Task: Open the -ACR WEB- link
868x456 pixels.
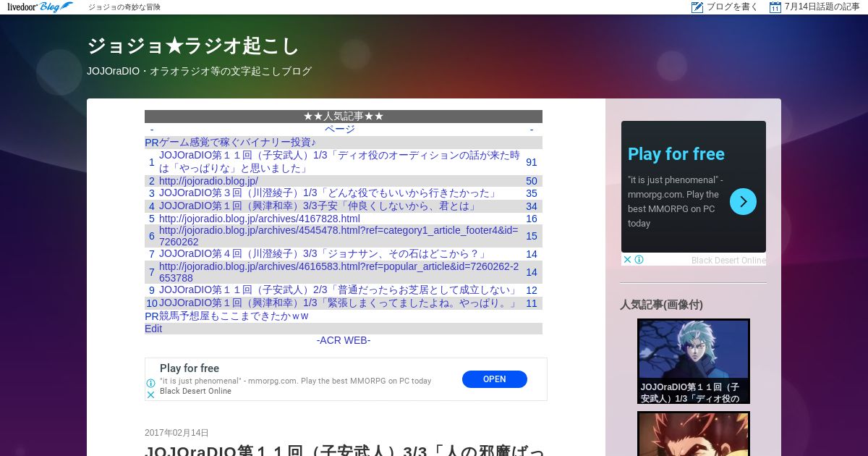Action: [x=344, y=340]
